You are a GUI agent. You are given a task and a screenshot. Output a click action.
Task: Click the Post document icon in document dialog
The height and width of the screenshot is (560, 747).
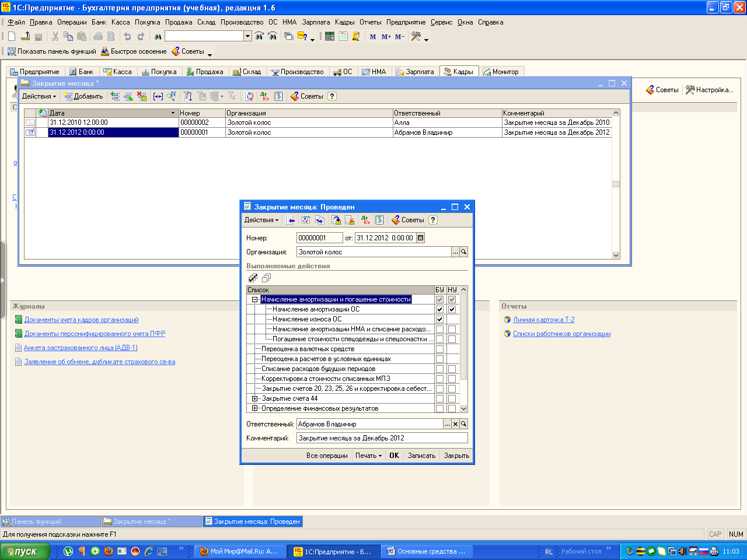point(336,220)
